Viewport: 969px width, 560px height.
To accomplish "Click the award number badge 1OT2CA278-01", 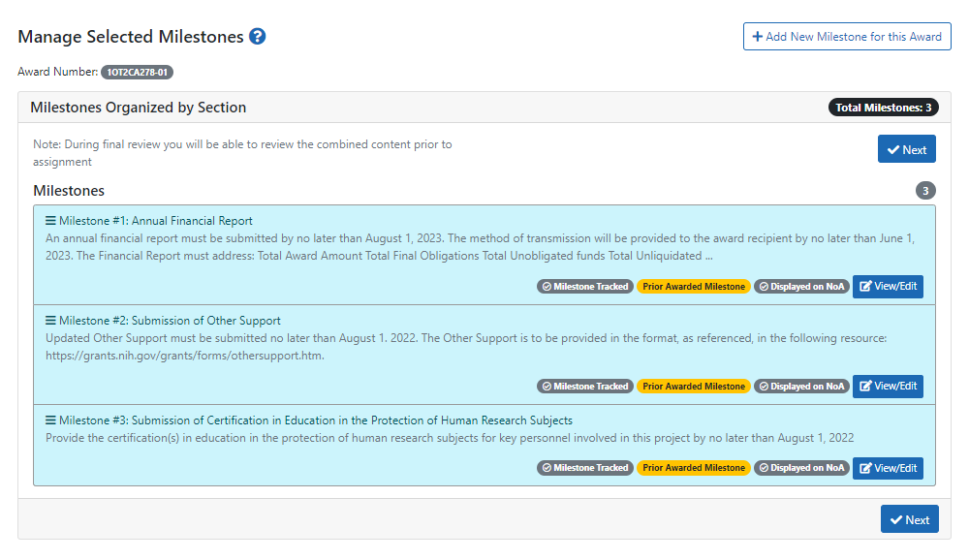I will (137, 73).
